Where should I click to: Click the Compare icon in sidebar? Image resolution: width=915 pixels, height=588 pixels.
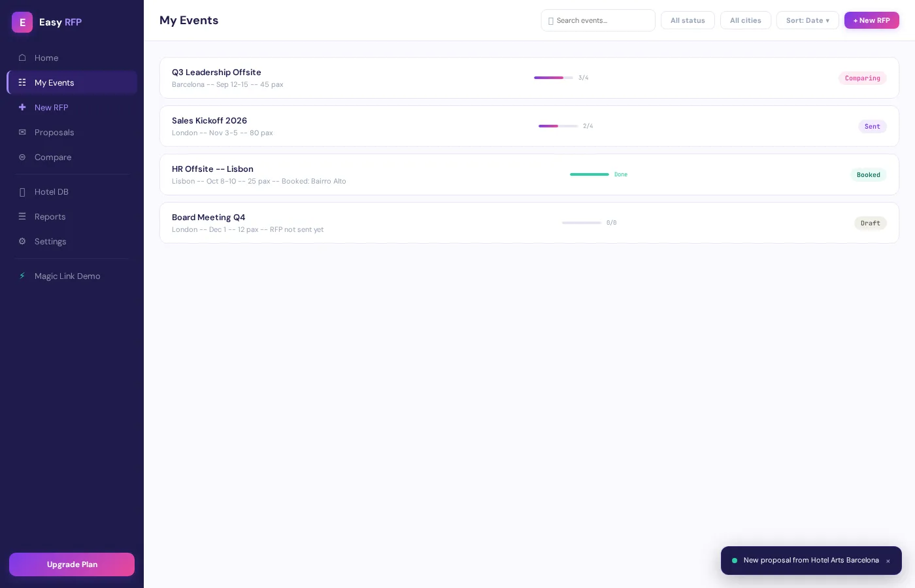[x=22, y=157]
